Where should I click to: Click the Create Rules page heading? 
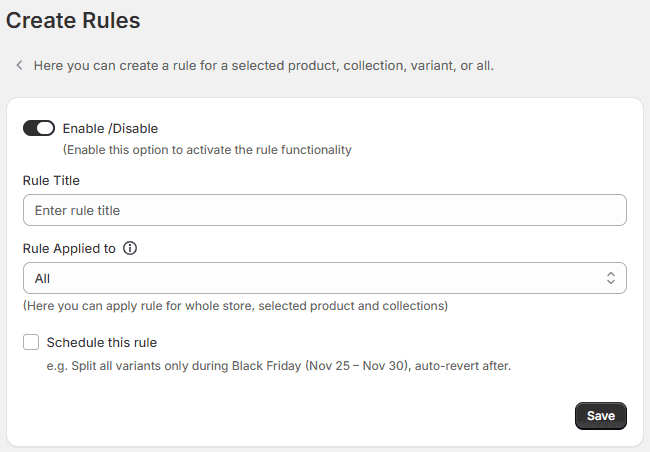pos(73,20)
